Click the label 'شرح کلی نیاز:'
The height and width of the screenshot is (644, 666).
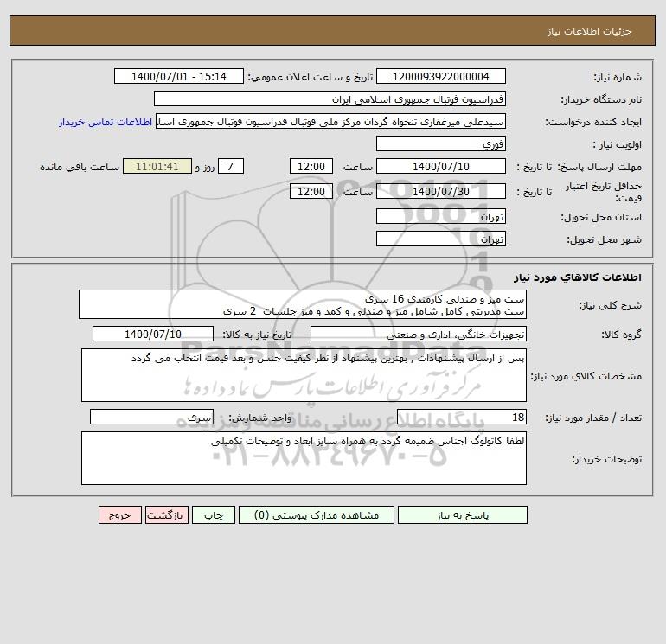(x=611, y=305)
